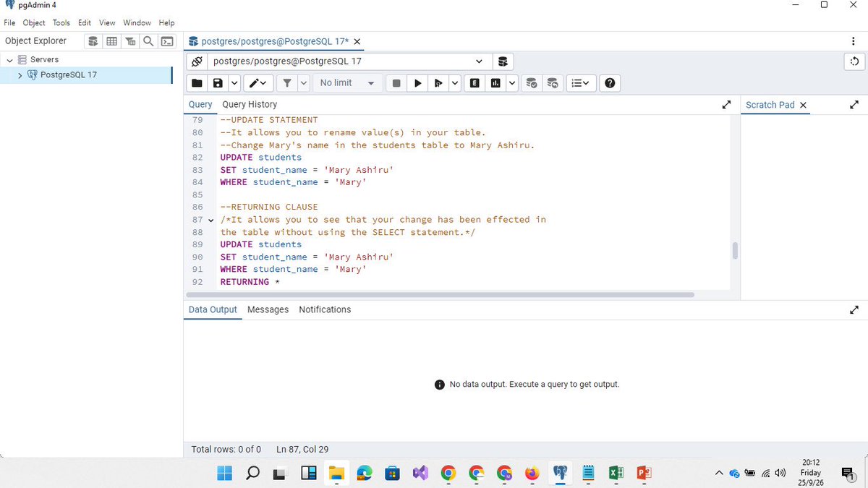Open the Macros list icon
This screenshot has height=488, width=868.
click(x=580, y=83)
